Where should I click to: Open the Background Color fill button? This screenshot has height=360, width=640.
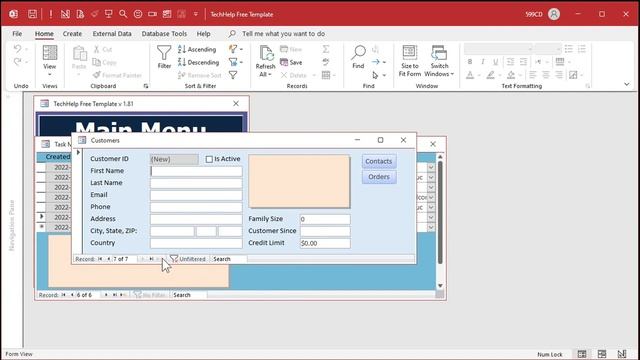(511, 75)
